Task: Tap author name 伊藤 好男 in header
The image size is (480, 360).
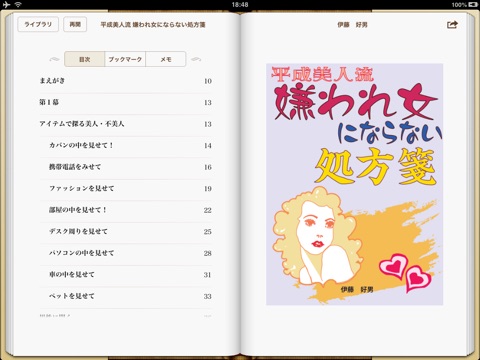Action: click(352, 25)
